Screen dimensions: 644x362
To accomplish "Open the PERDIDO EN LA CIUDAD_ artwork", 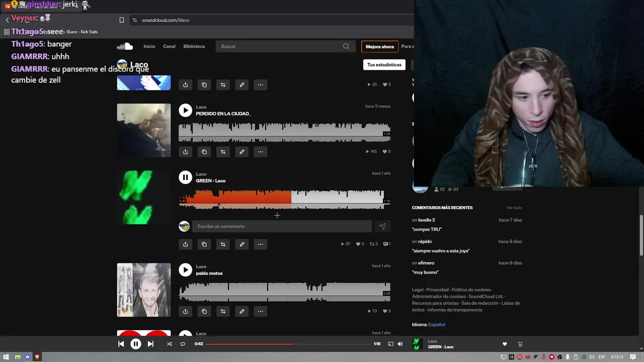I will [144, 130].
